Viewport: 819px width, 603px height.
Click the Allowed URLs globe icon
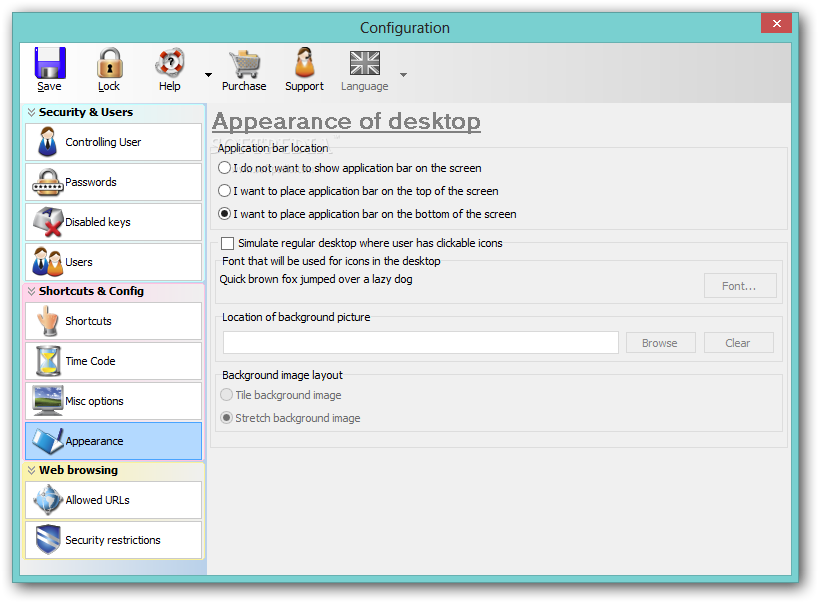48,500
